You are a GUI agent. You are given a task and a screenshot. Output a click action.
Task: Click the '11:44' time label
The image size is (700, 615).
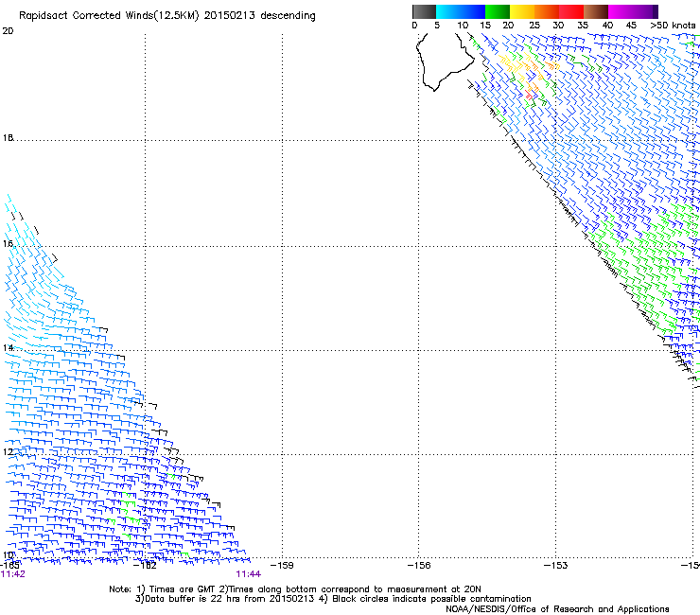[x=248, y=574]
